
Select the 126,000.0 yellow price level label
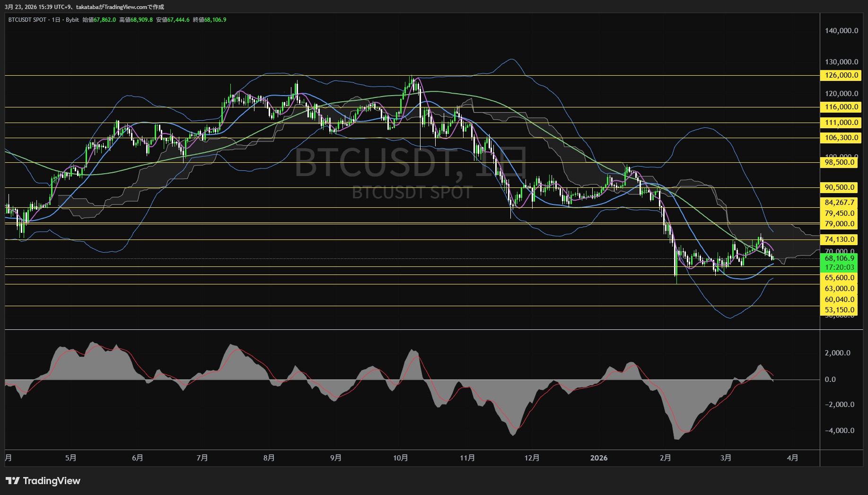[840, 75]
